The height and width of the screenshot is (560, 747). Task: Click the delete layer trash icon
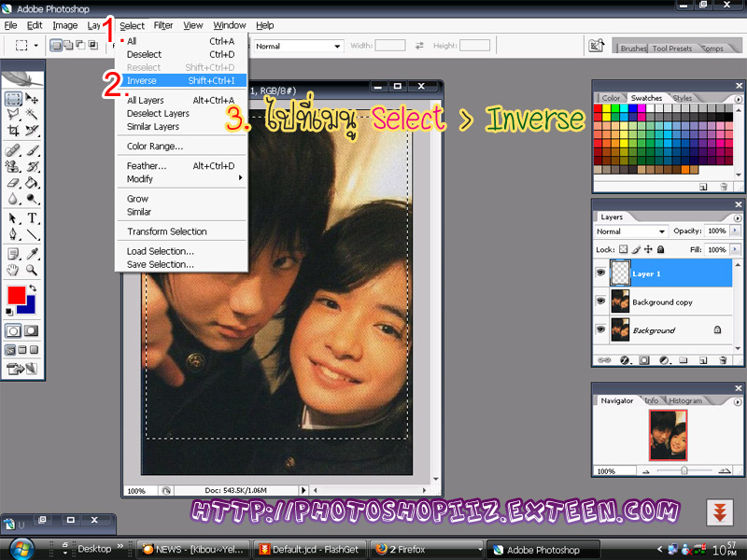point(723,359)
